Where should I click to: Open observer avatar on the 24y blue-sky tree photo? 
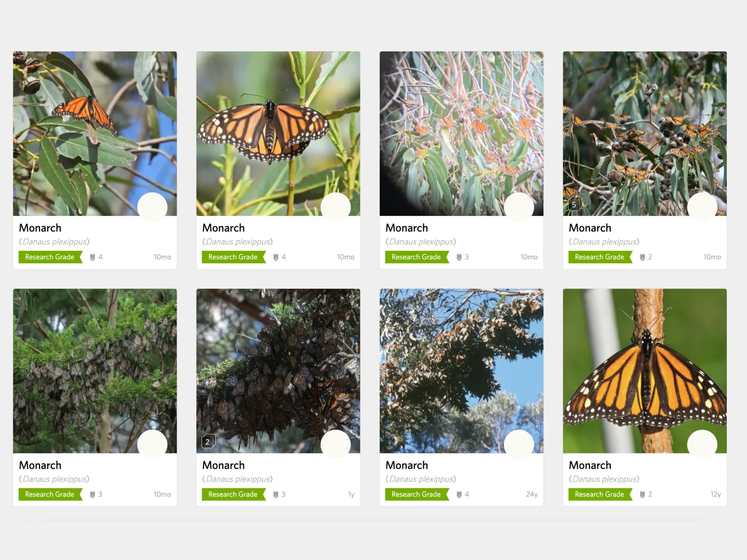point(519,444)
